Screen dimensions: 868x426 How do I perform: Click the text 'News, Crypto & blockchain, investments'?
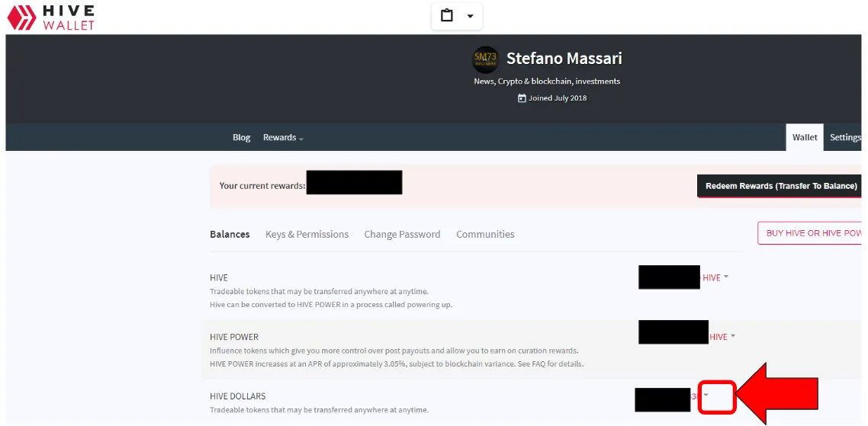click(547, 82)
